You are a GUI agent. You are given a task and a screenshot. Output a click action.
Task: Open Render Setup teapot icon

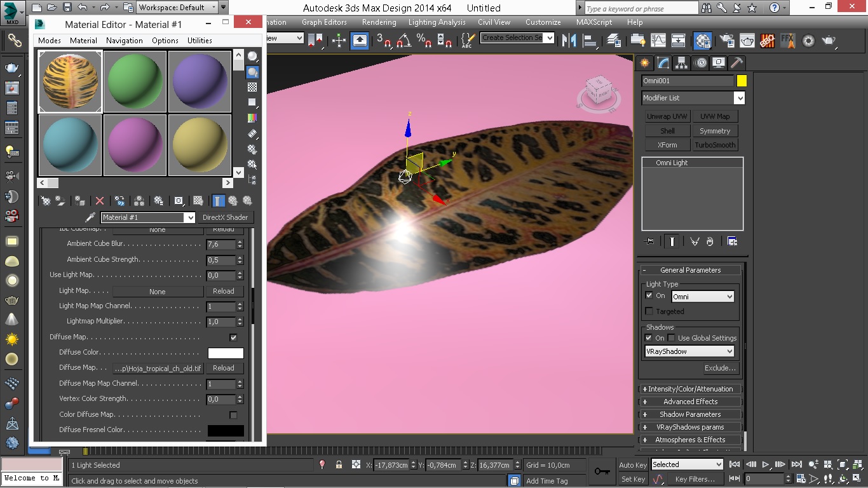(727, 41)
